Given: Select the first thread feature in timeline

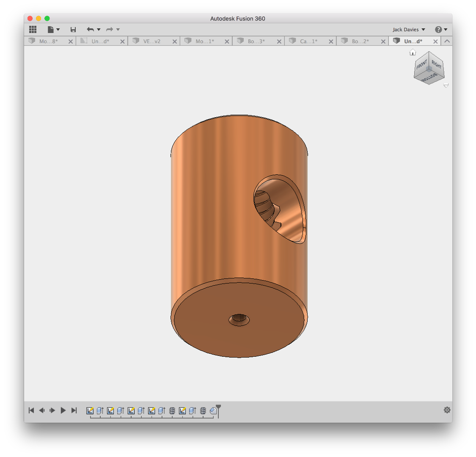Looking at the screenshot, I should (x=172, y=411).
